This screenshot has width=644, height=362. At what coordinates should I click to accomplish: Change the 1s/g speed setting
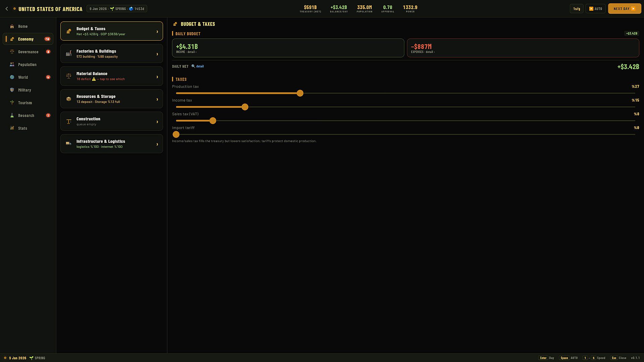(577, 9)
